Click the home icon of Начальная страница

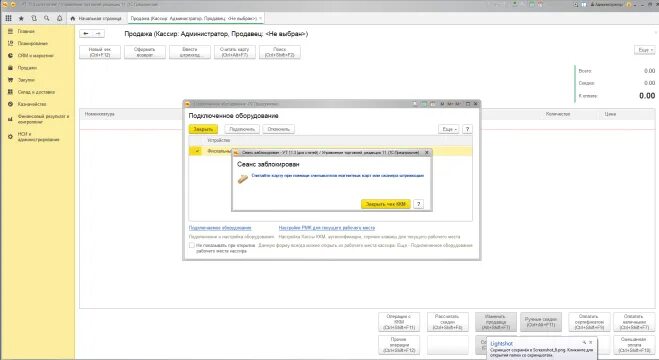click(73, 18)
